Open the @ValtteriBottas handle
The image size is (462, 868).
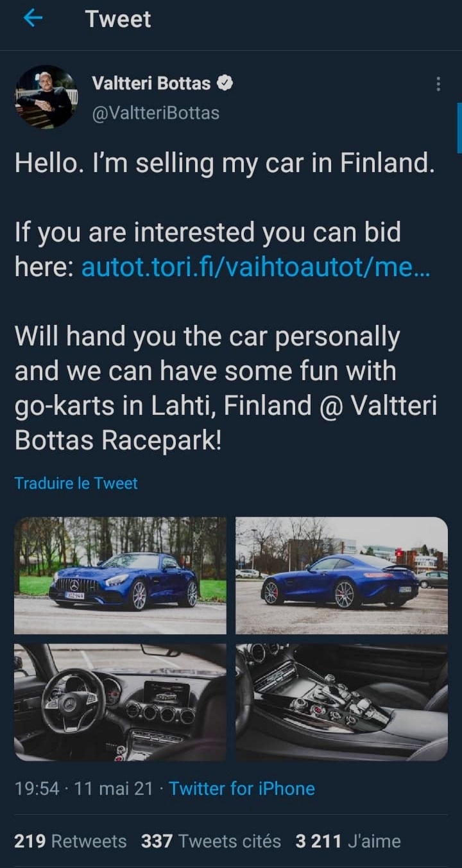[155, 113]
